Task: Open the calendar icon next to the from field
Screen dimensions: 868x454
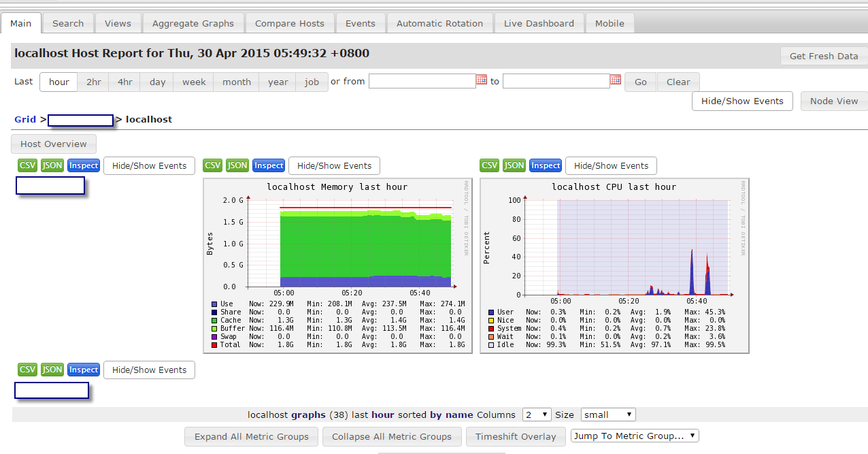Action: [x=481, y=80]
